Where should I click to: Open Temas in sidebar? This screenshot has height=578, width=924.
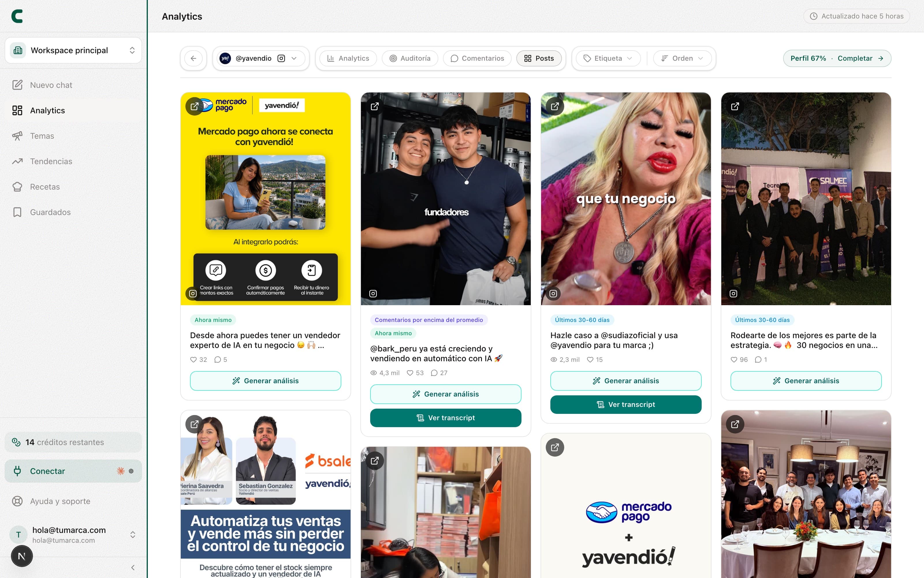click(x=73, y=136)
